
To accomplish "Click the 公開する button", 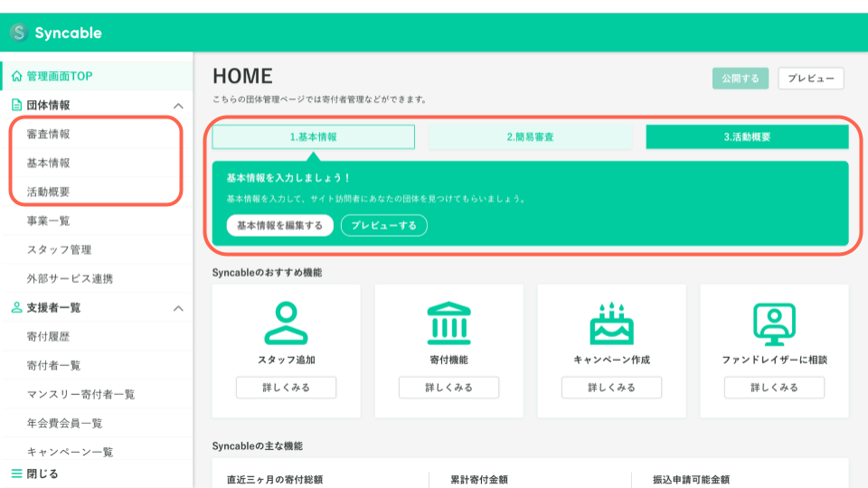I will click(x=741, y=79).
